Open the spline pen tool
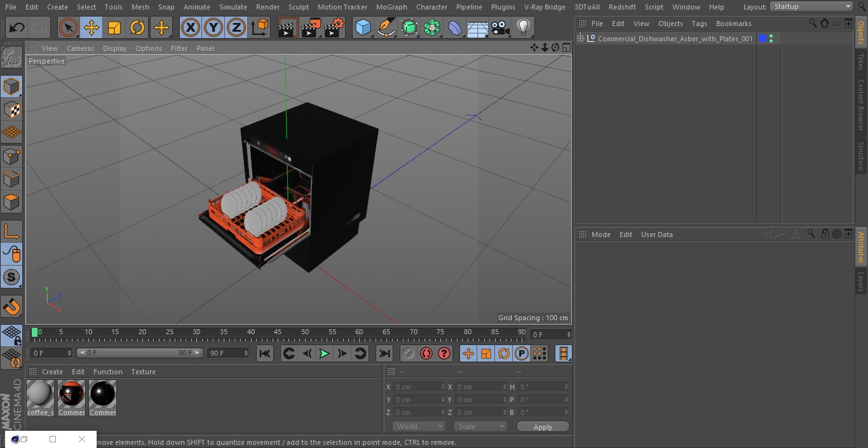 tap(386, 28)
